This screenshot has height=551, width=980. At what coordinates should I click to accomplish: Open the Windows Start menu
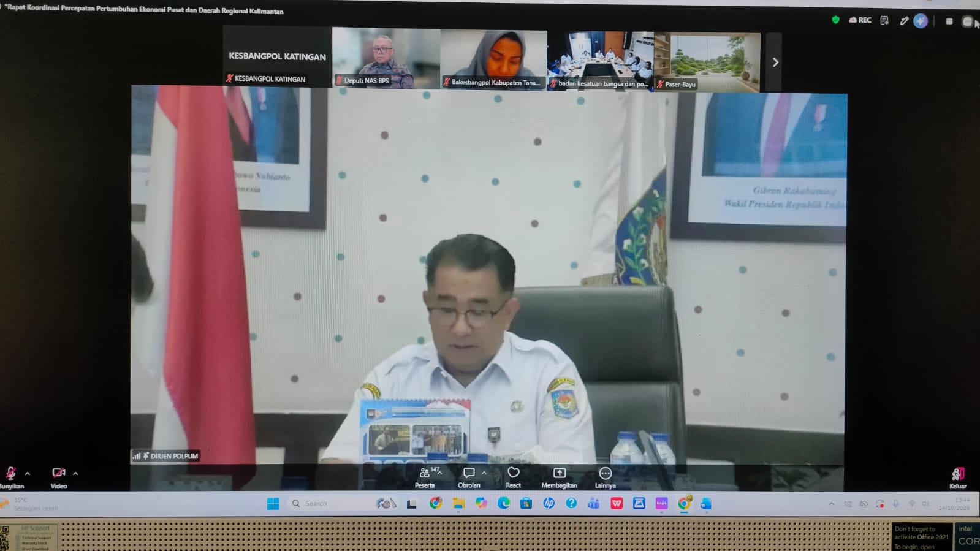(273, 504)
